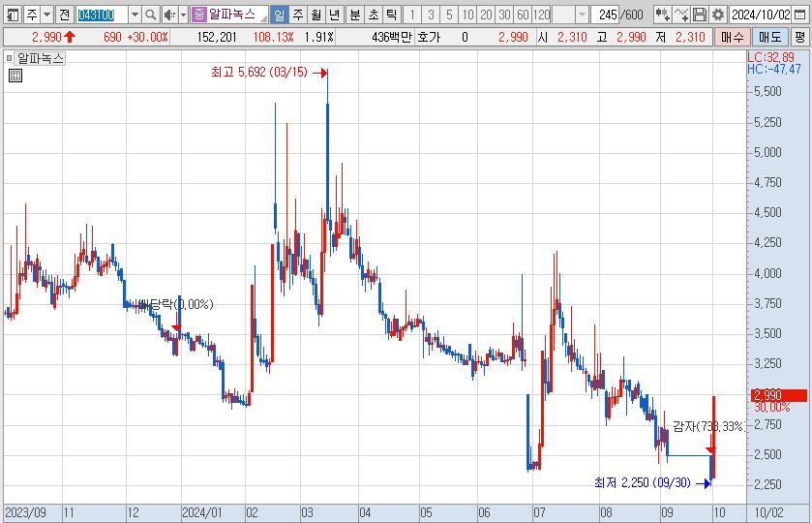Screen dimensions: 812x523
Task: Add an indicator with the line-plus icon
Action: tap(681, 15)
